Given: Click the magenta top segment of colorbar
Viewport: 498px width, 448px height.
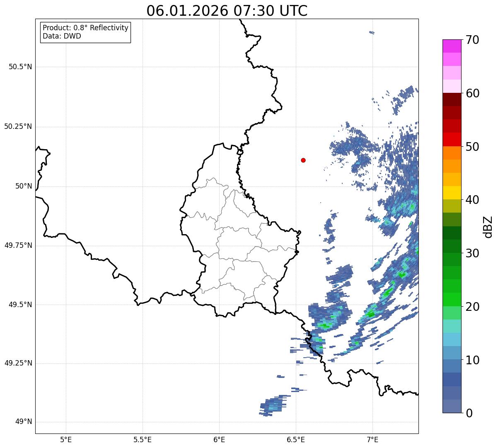Looking at the screenshot, I should [x=452, y=46].
